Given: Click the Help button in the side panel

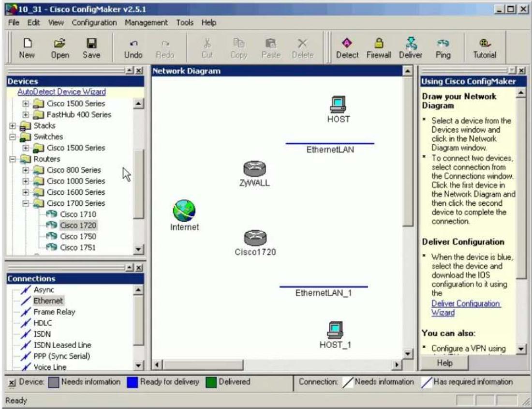Looking at the screenshot, I should 444,363.
